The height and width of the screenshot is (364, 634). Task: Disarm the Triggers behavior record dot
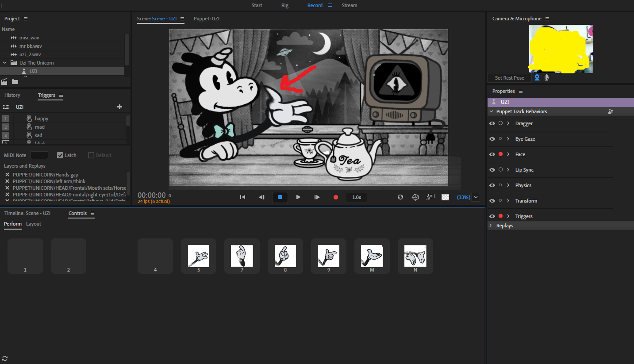point(500,216)
